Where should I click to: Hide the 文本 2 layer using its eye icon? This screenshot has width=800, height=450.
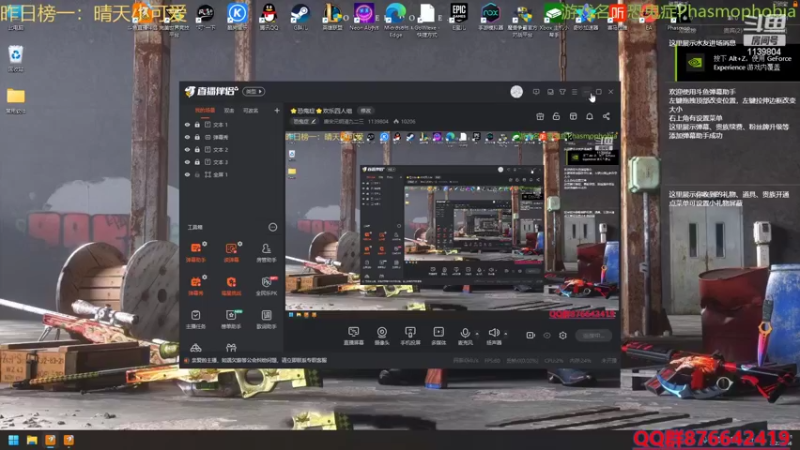point(187,149)
